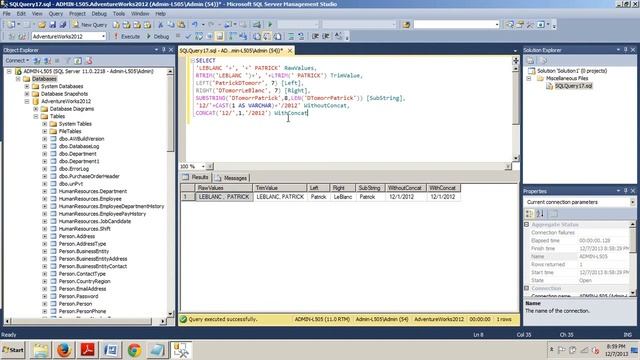Image resolution: width=640 pixels, height=360 pixels.
Task: Switch to the Results tab
Action: pos(196,178)
